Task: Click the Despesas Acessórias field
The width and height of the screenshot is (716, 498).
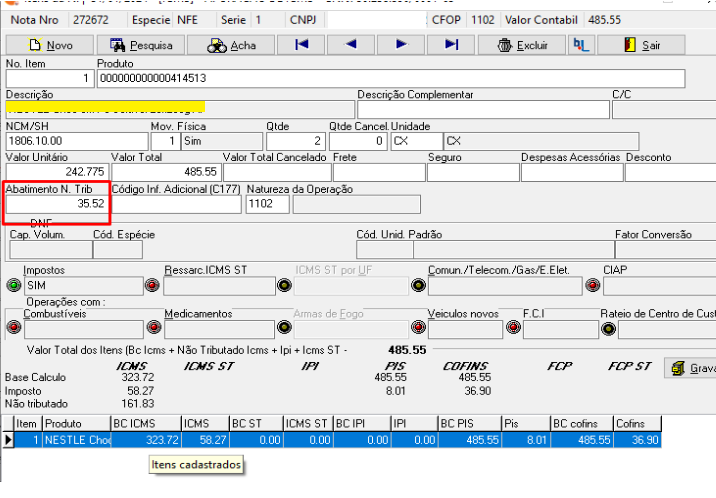Action: [572, 172]
